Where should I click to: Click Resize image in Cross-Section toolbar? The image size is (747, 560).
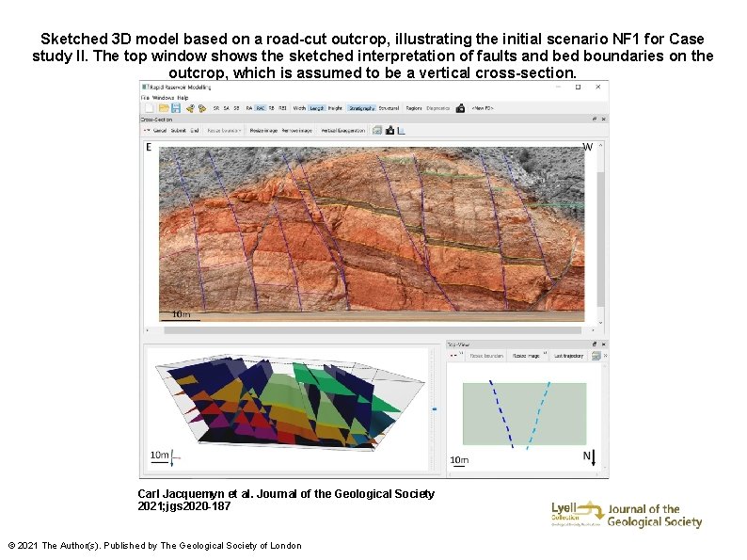[263, 131]
